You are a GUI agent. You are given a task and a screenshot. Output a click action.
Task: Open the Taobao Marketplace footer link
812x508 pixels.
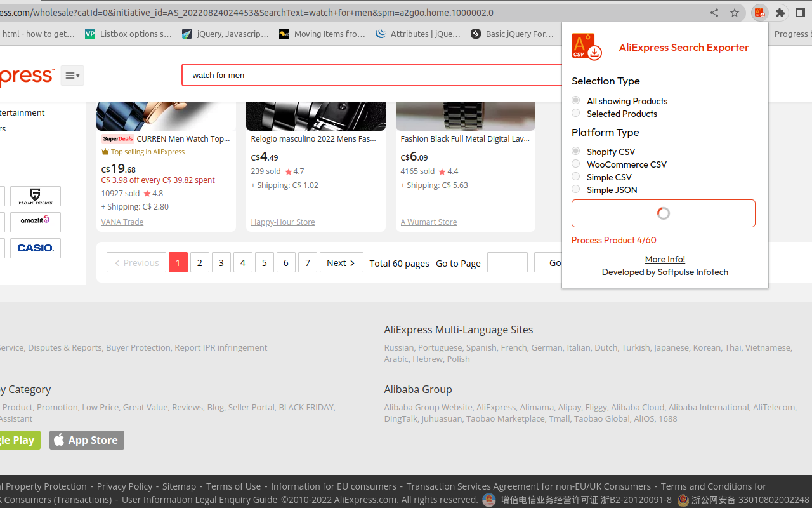505,418
